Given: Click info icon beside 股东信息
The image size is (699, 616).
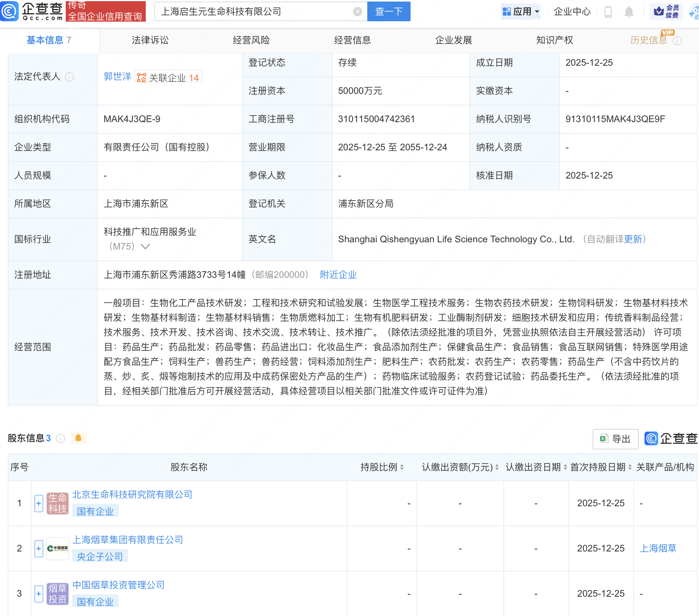Looking at the screenshot, I should (x=60, y=438).
